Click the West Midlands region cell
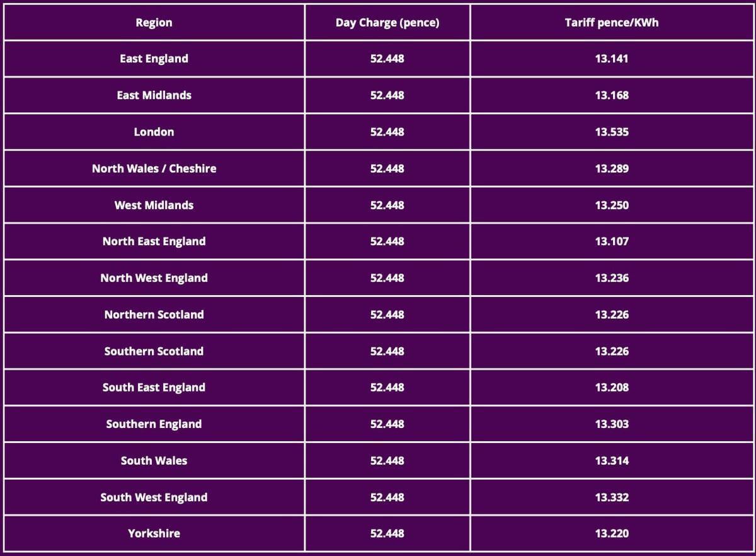The image size is (756, 556). click(154, 205)
